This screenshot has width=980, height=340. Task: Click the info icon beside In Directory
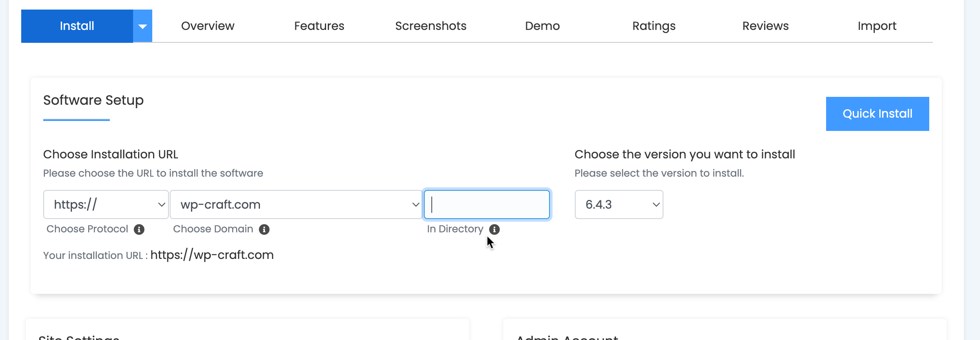[494, 229]
